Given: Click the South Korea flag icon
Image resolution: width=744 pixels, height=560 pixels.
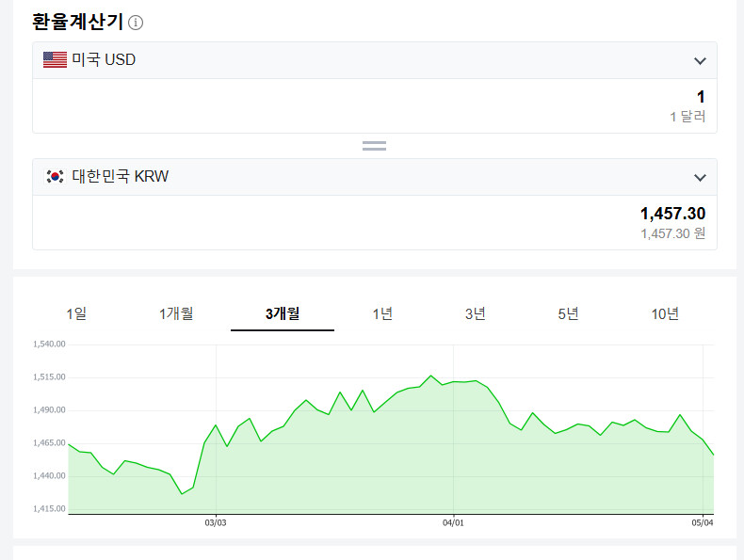Looking at the screenshot, I should tap(55, 176).
